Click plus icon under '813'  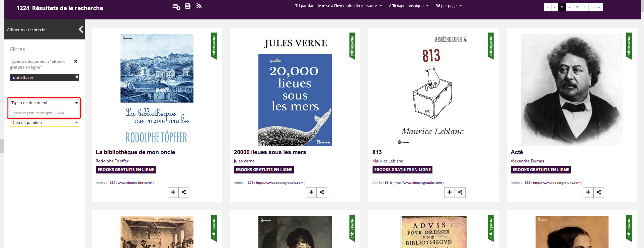tap(450, 192)
